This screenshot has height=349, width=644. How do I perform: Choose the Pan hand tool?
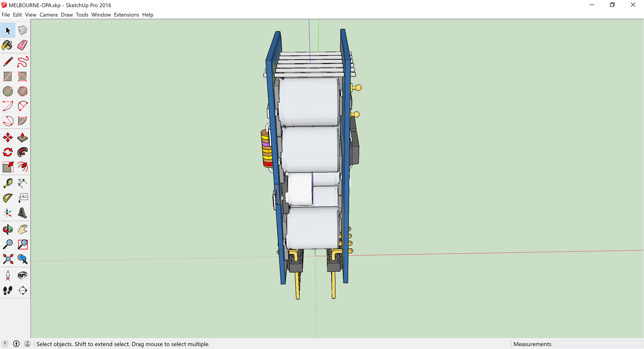[x=23, y=229]
